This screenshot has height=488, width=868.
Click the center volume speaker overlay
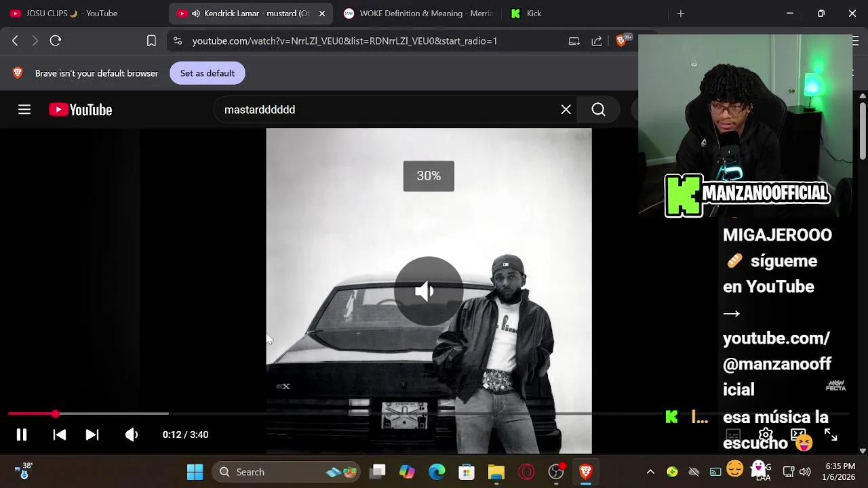pyautogui.click(x=429, y=291)
